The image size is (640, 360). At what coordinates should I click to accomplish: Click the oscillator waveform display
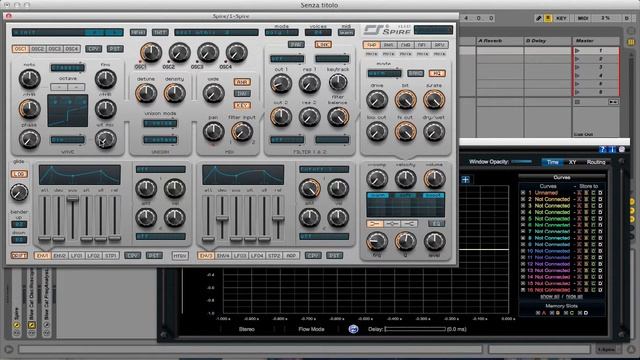[x=68, y=111]
